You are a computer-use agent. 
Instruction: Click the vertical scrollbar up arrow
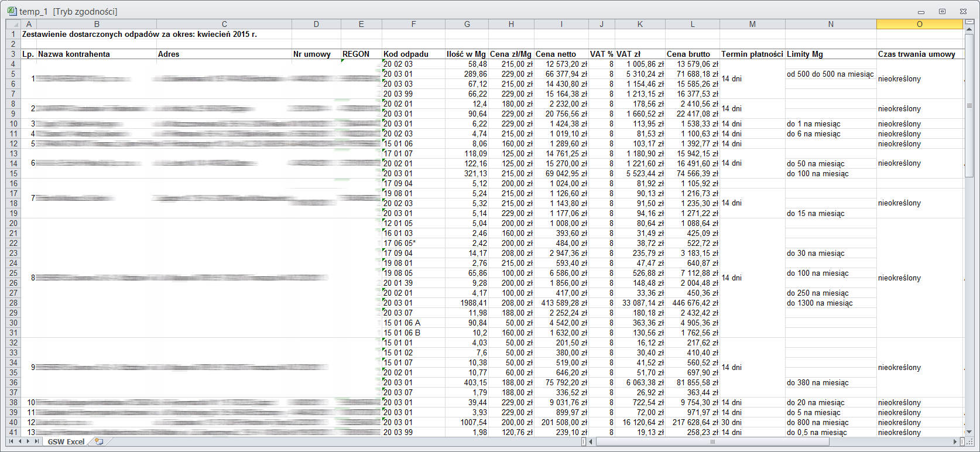pos(969,29)
